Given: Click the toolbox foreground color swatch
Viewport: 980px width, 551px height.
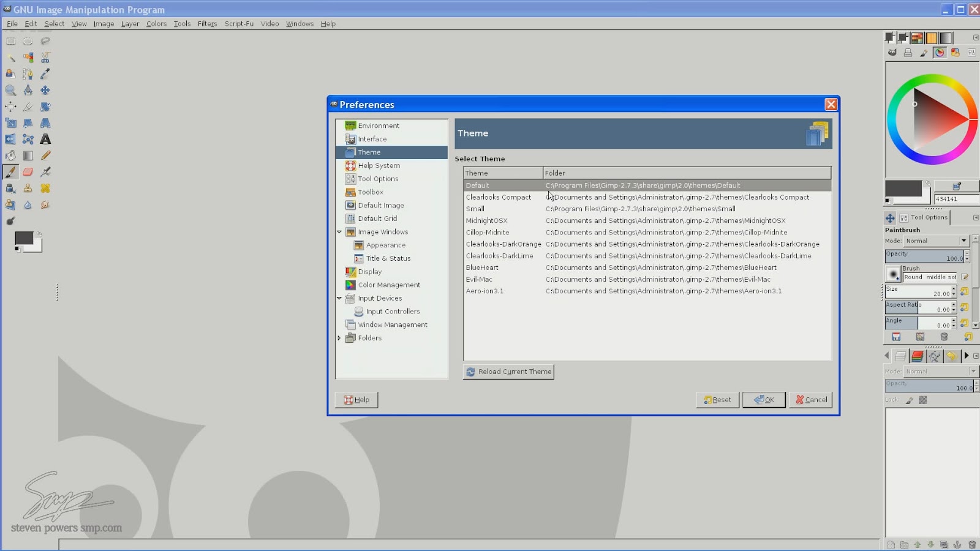Looking at the screenshot, I should (23, 238).
